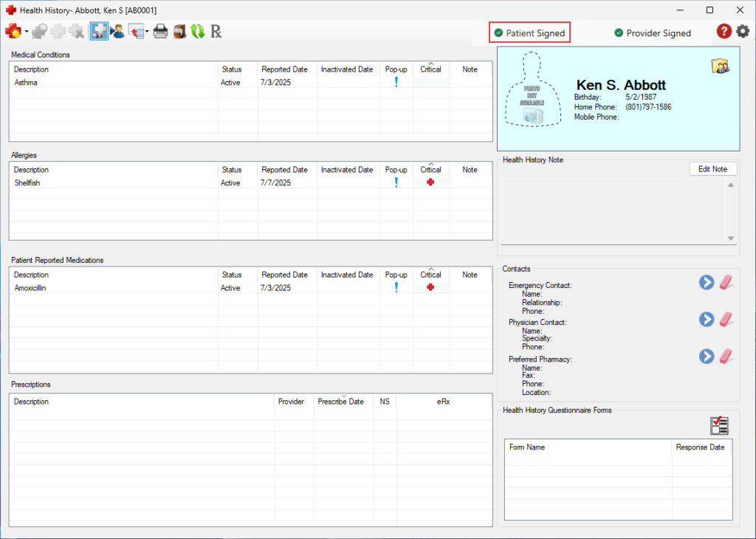Open the dropdown arrow beside the red cross icon

(x=27, y=32)
